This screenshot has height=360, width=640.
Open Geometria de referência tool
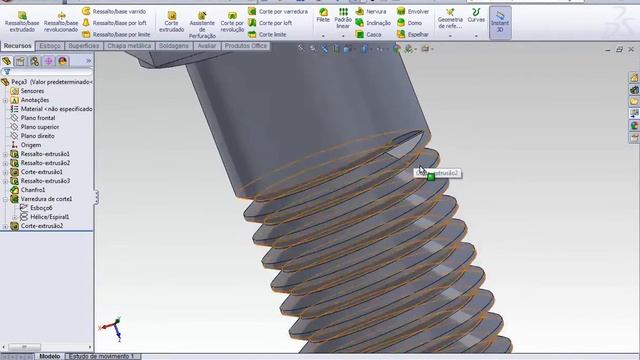tap(450, 18)
